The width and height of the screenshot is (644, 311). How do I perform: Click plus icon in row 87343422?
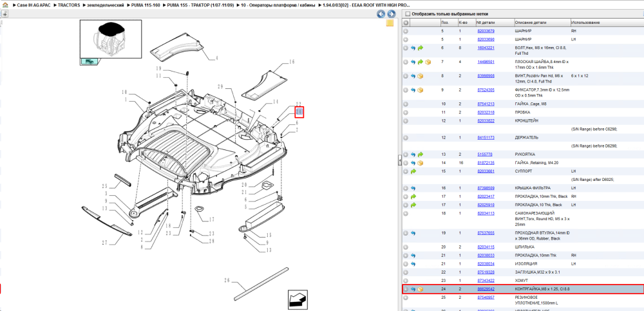[406, 281]
